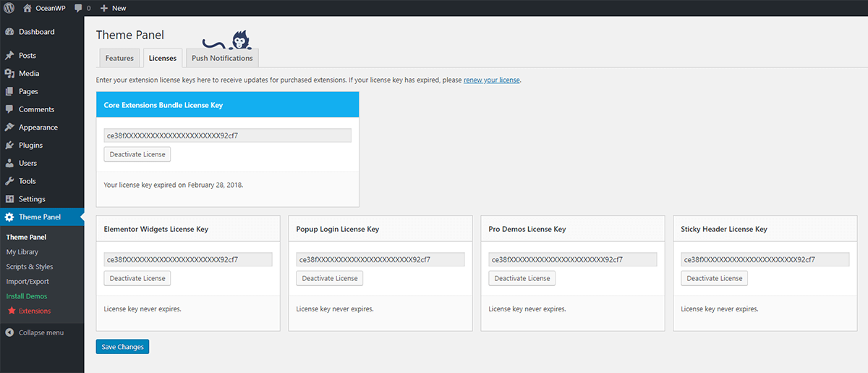This screenshot has width=868, height=373.
Task: Open My Library submenu item
Action: (22, 252)
